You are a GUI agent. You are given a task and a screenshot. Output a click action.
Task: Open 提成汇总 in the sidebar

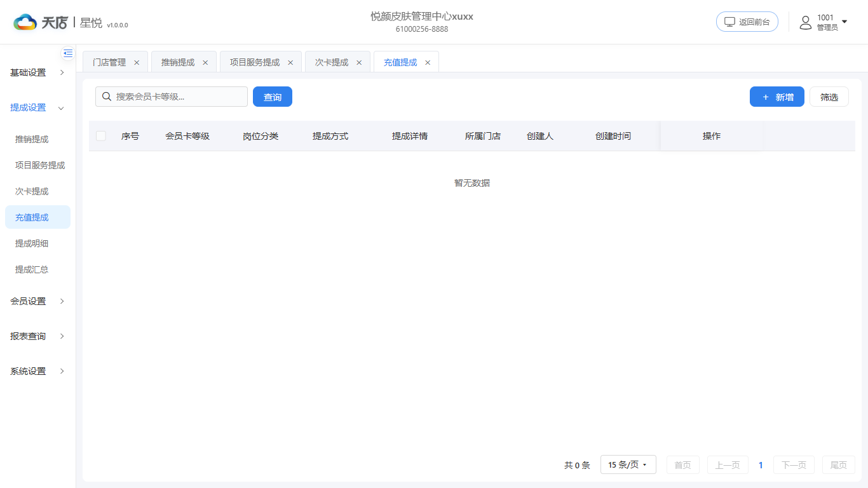tap(37, 269)
